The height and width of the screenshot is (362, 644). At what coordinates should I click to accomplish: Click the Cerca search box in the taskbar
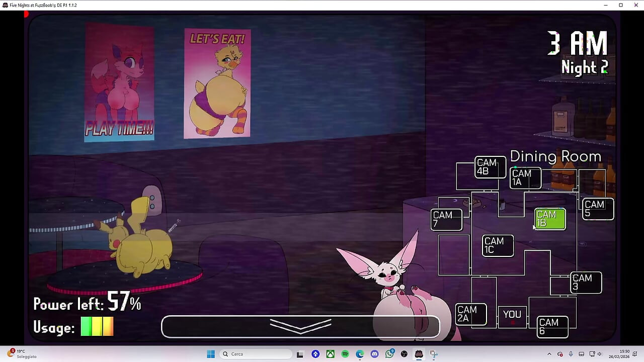pos(256,354)
